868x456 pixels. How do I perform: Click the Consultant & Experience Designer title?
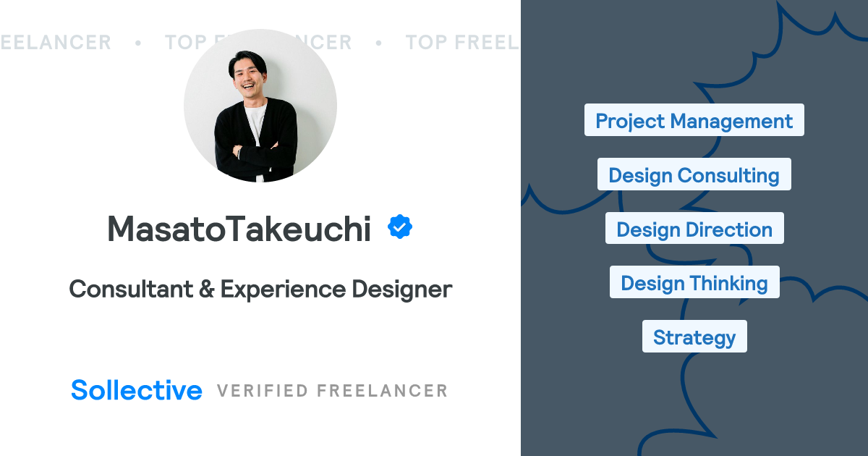pos(260,290)
